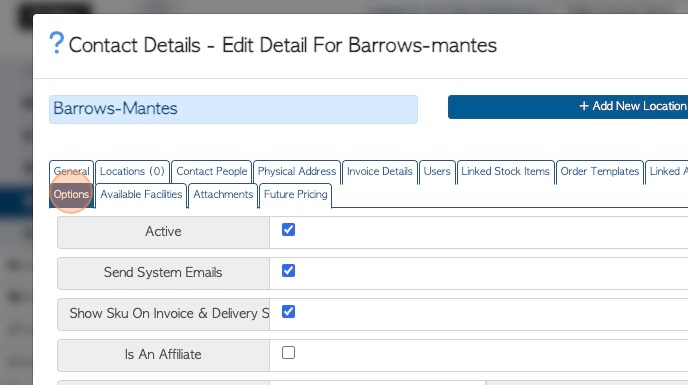Open the General tab
The width and height of the screenshot is (688, 385).
(72, 172)
